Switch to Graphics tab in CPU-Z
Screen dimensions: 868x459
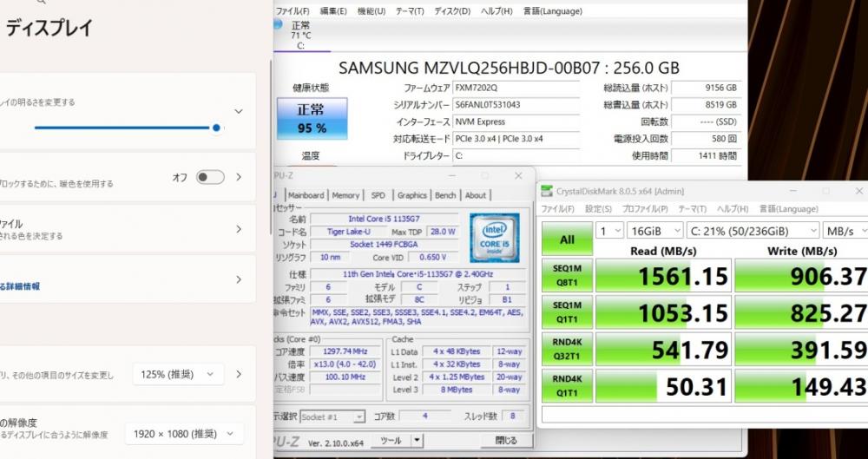412,195
